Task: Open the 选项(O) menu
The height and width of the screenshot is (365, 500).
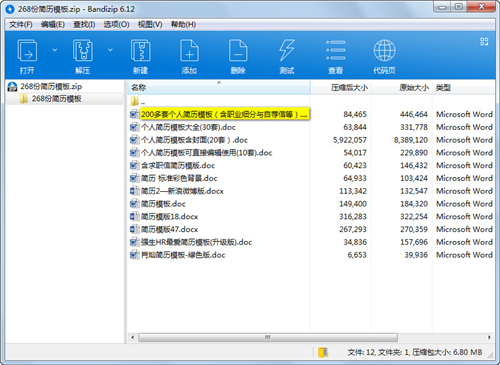Action: [116, 25]
